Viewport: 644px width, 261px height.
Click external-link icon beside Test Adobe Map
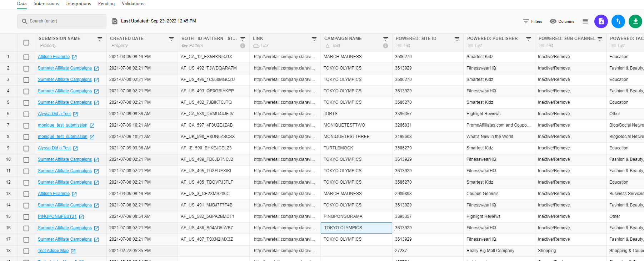73,251
